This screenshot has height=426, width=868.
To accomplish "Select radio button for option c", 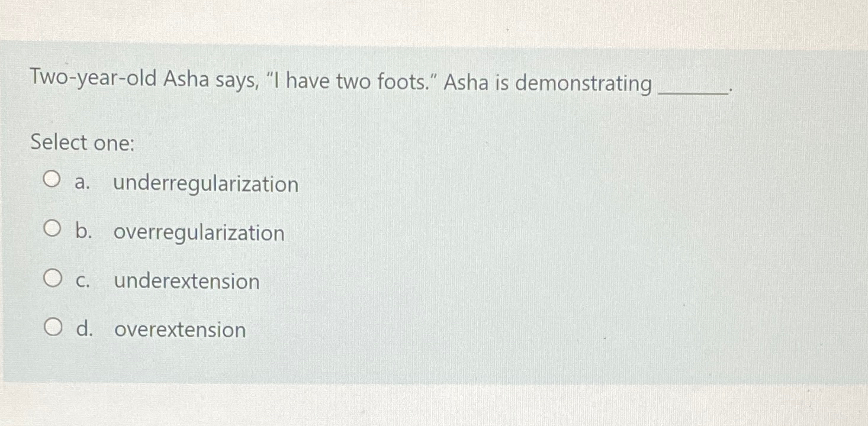I will (x=53, y=276).
